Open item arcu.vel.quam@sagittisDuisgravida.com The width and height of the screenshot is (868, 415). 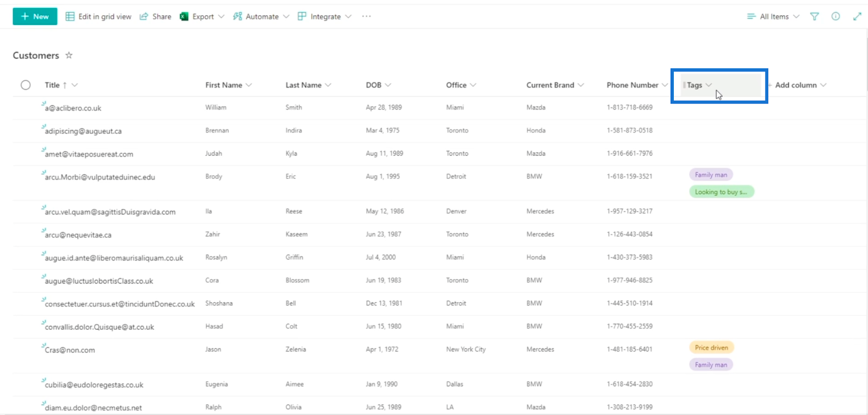110,212
